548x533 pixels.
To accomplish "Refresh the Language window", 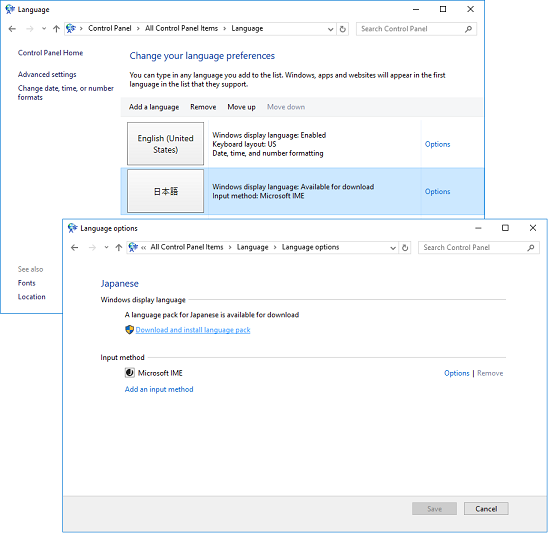I will pyautogui.click(x=342, y=29).
